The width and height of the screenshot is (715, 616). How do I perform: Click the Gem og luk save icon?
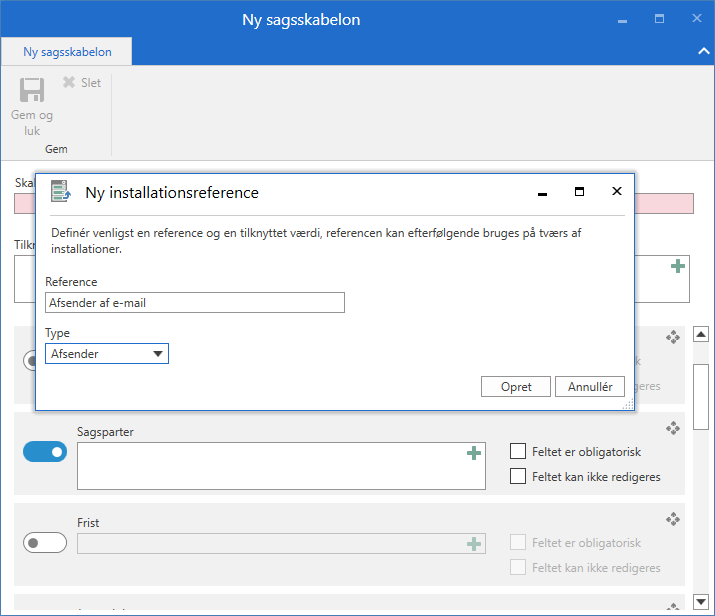click(32, 91)
